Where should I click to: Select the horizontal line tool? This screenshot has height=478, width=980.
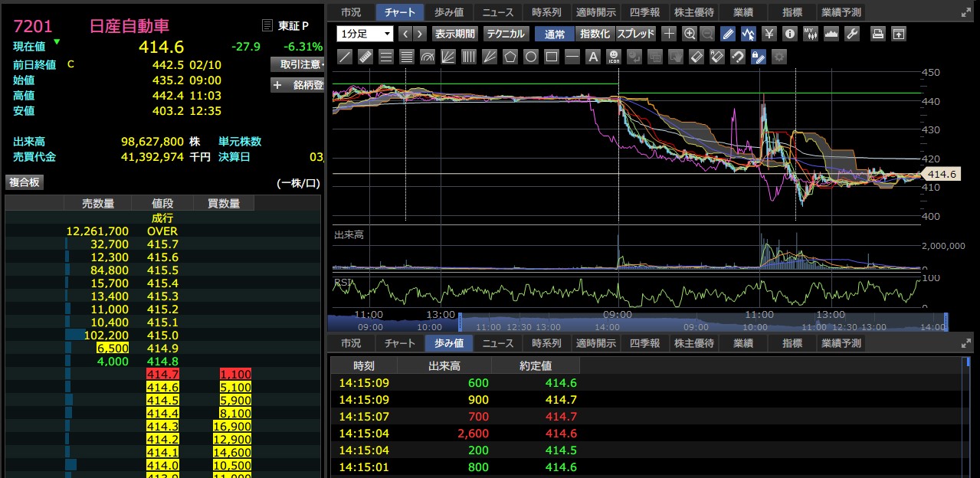[572, 57]
